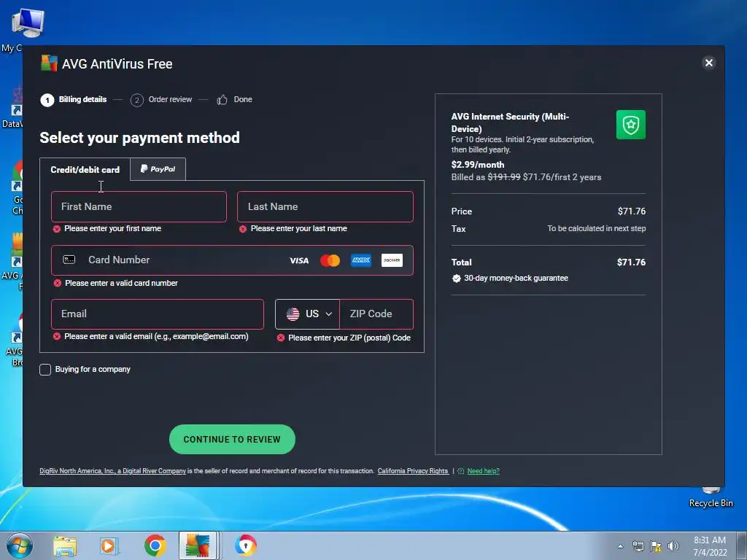Screen dimensions: 747x560
Task: Open File Explorer from the taskbar
Action: point(65,545)
